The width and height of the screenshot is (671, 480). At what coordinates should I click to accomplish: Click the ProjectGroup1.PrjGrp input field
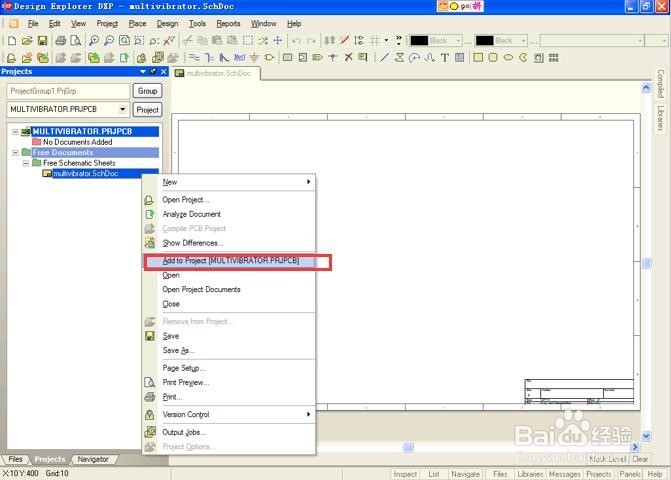coord(68,91)
